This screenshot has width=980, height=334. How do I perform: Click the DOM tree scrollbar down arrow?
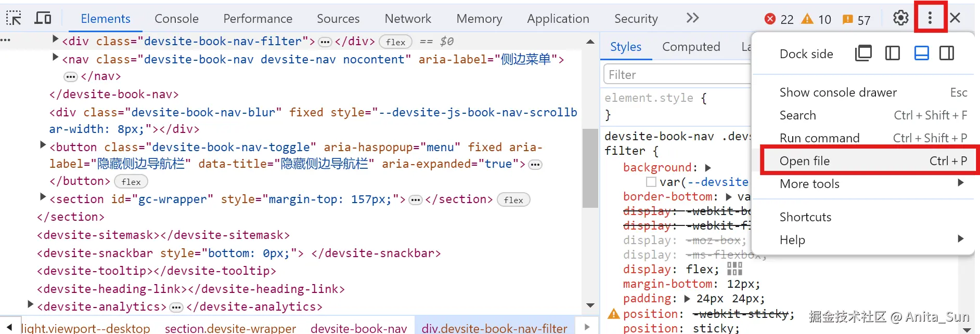tap(590, 305)
